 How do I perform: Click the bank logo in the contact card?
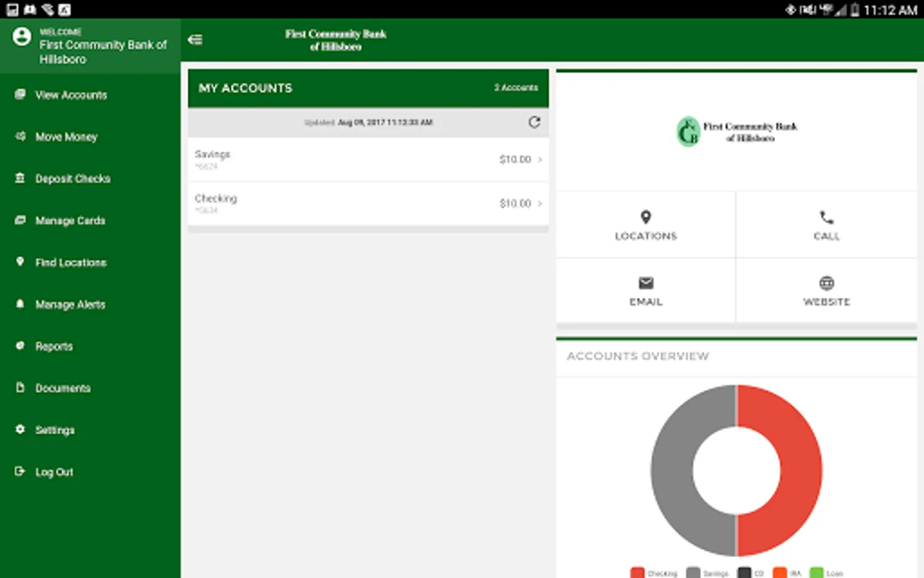click(737, 132)
